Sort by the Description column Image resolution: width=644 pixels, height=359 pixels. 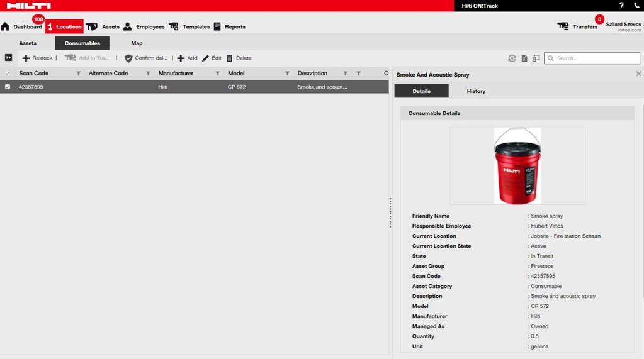click(x=312, y=74)
